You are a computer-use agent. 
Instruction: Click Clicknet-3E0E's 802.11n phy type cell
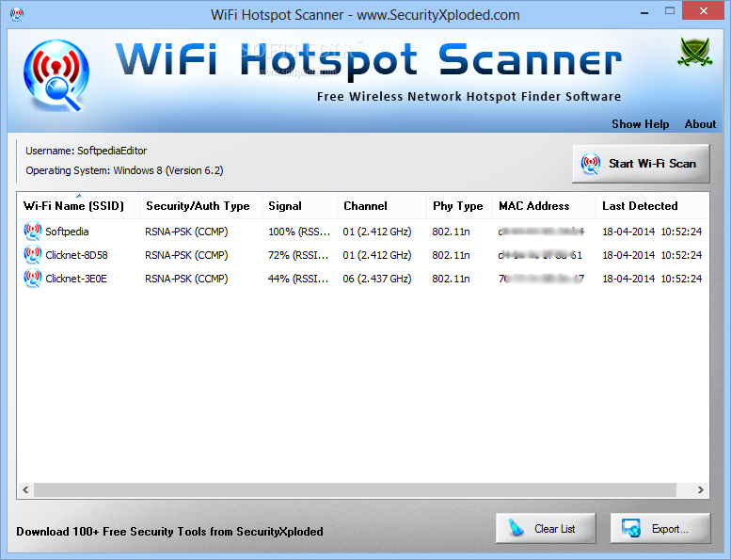(451, 279)
